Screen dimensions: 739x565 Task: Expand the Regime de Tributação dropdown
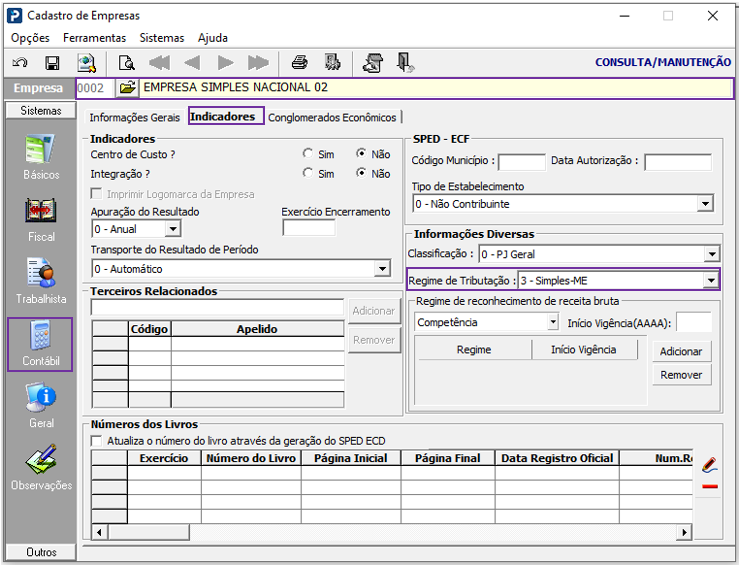710,281
